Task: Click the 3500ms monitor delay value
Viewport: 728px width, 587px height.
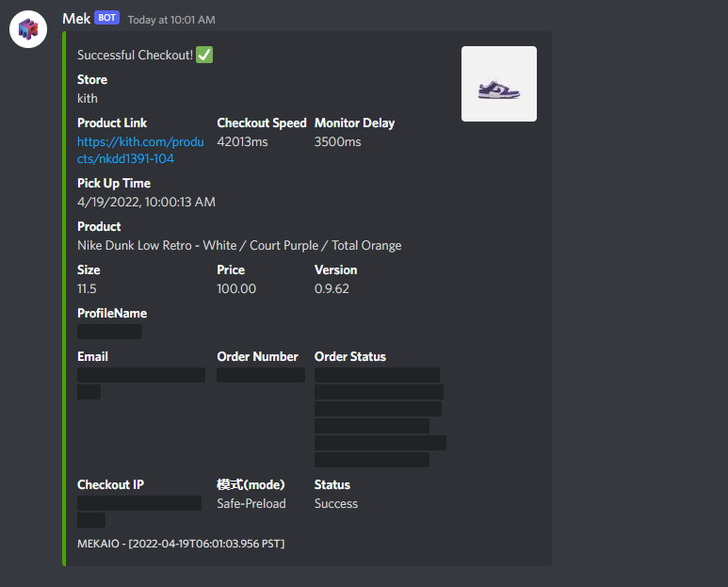Action: click(x=337, y=141)
